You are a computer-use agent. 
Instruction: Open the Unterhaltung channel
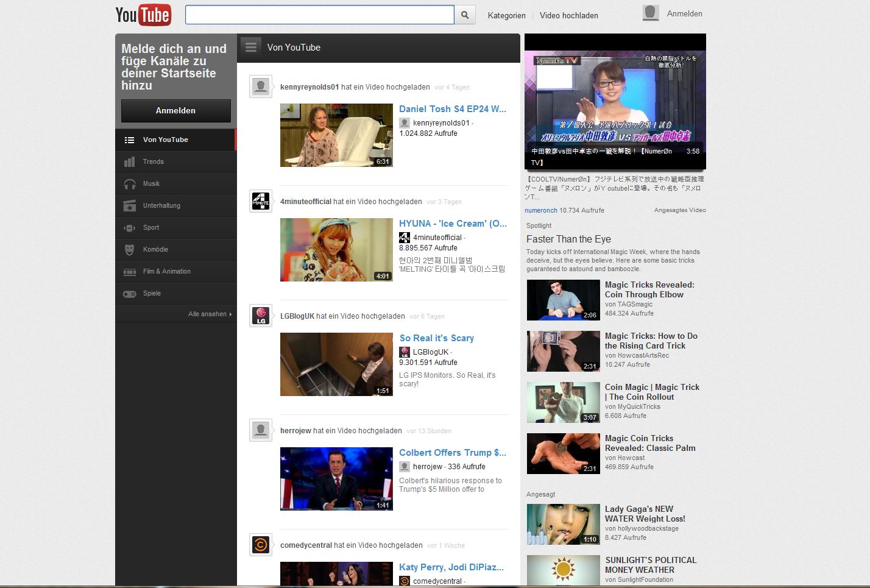coord(175,205)
